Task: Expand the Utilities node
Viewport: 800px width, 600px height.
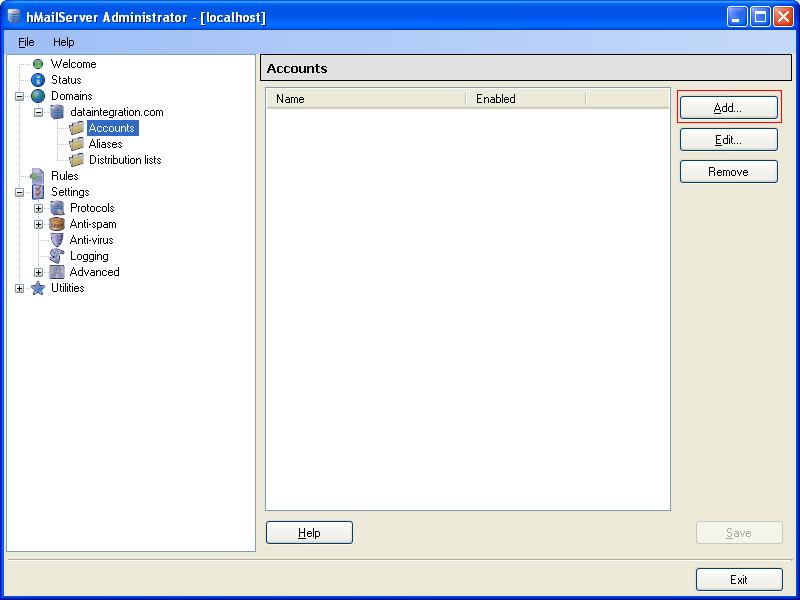Action: coord(19,288)
